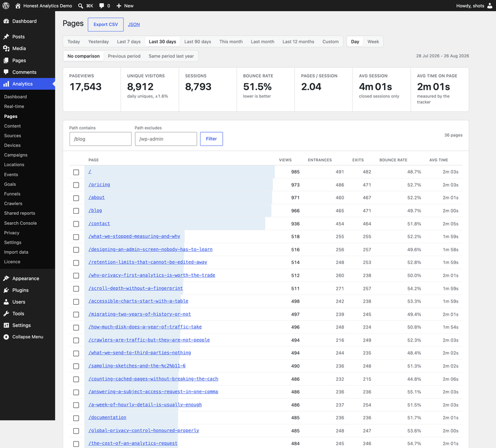The image size is (496, 448).
Task: Open the /pricing page link
Action: coord(99,185)
